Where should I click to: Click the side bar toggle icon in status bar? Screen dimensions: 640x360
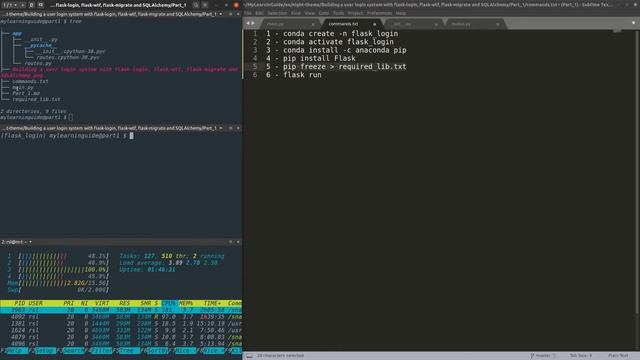tap(249, 356)
